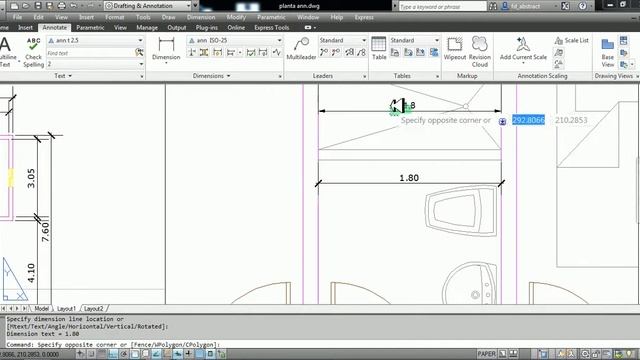
Task: Run Check Spelling
Action: (33, 52)
